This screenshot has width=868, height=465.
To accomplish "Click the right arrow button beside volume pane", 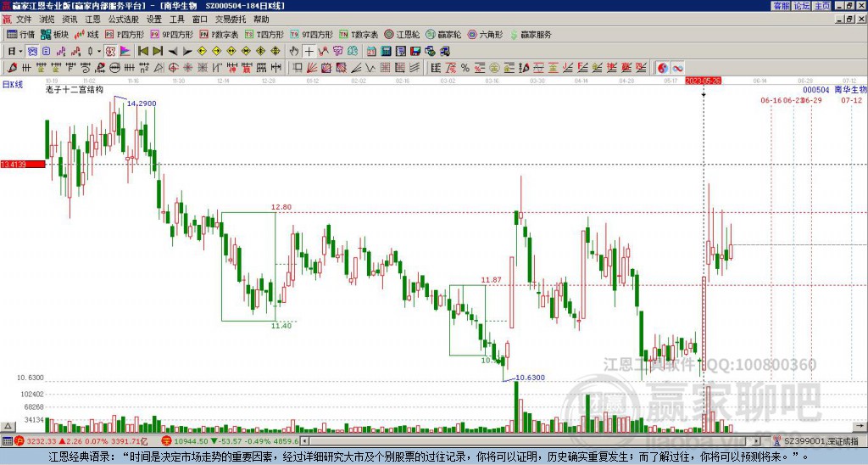I will [x=861, y=426].
